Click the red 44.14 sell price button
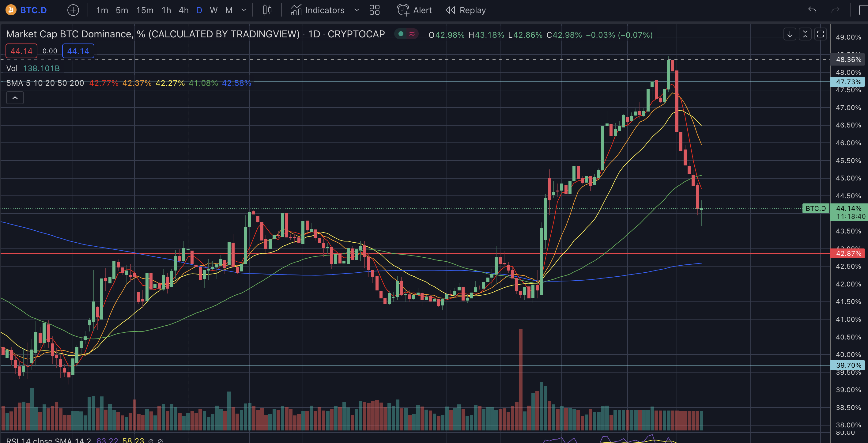The height and width of the screenshot is (443, 868). click(21, 51)
